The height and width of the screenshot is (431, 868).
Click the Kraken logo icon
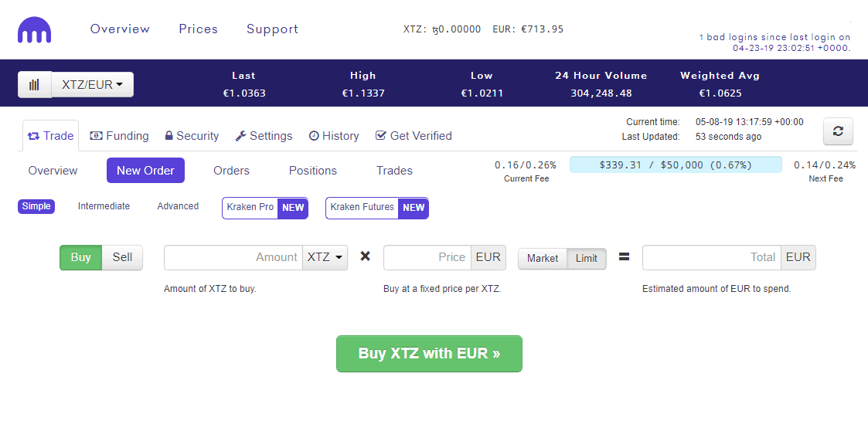35,31
